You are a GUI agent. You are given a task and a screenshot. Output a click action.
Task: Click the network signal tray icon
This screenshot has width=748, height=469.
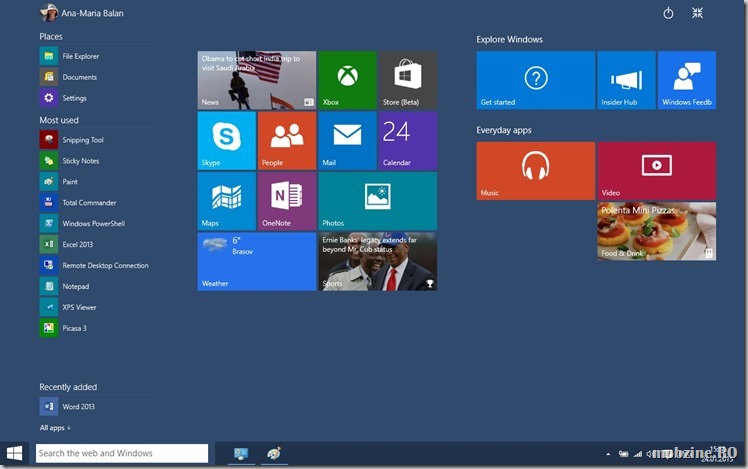coord(637,454)
